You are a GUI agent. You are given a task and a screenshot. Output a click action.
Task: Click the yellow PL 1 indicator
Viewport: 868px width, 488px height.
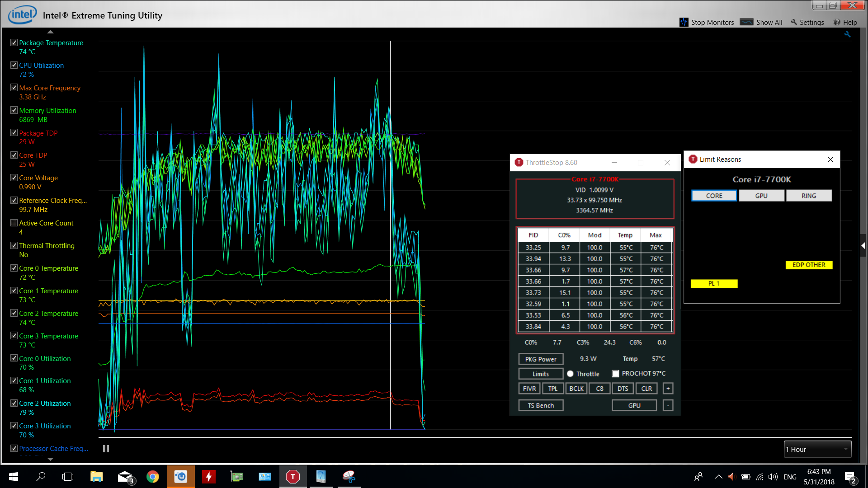pos(714,283)
